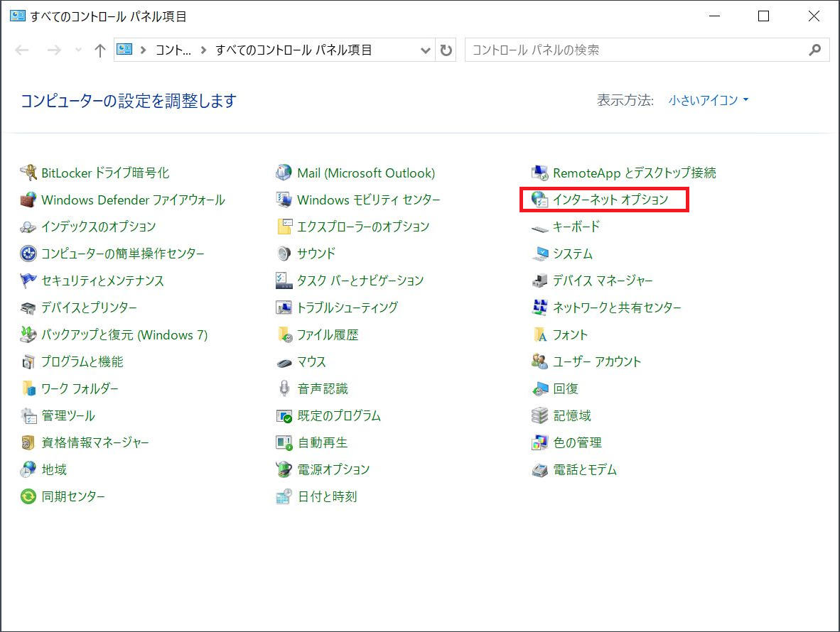Click the 電源オプション icon
The height and width of the screenshot is (632, 840).
click(284, 469)
